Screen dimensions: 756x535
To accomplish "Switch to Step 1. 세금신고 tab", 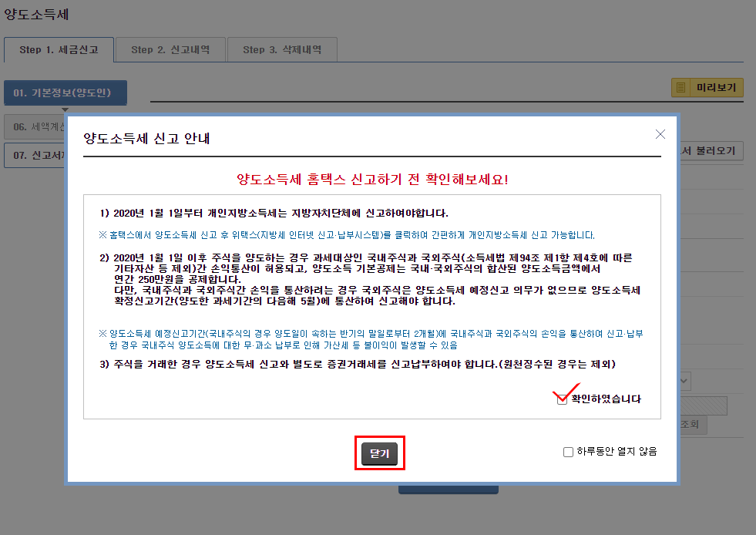I will pos(59,49).
